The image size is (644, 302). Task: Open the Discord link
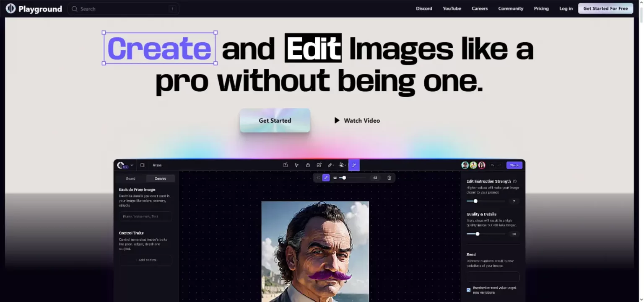(424, 8)
